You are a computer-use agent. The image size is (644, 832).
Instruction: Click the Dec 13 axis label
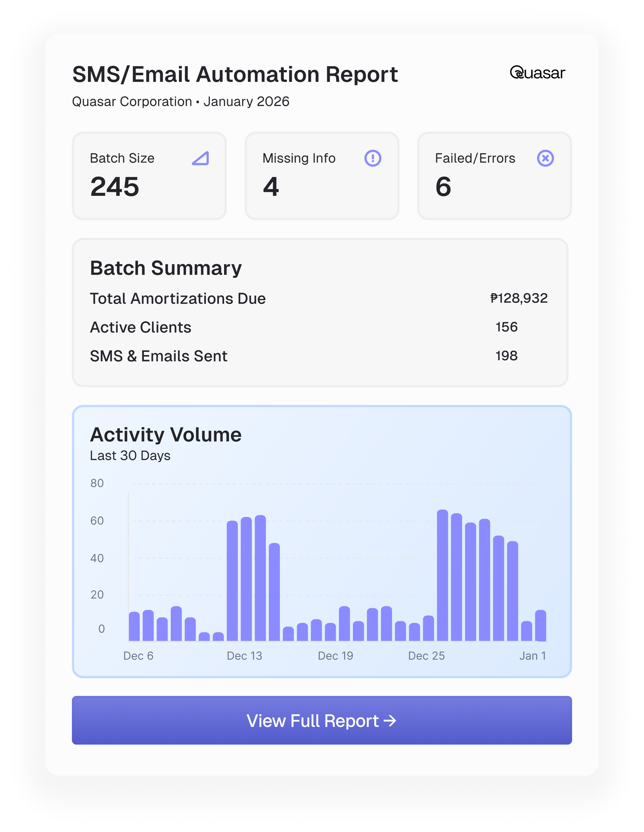click(244, 656)
